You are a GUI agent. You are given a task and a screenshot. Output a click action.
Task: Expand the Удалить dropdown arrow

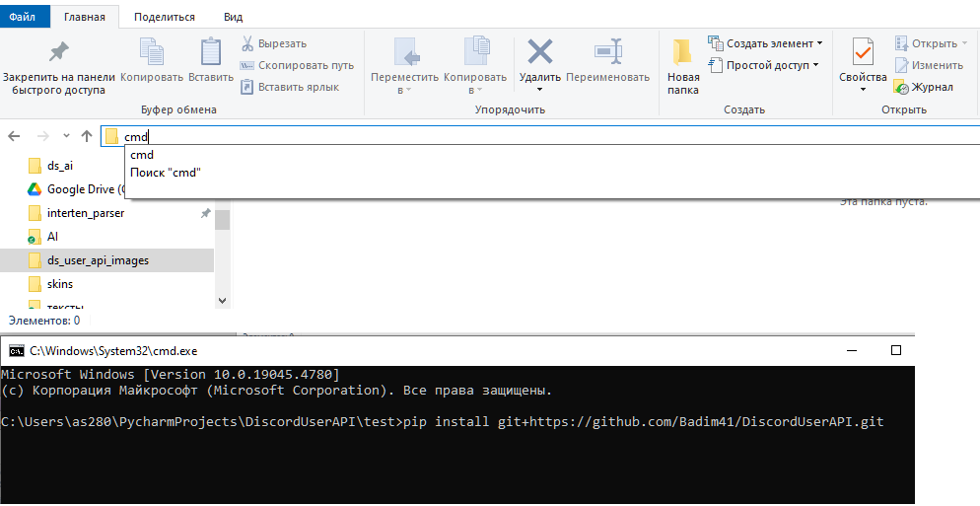click(540, 90)
